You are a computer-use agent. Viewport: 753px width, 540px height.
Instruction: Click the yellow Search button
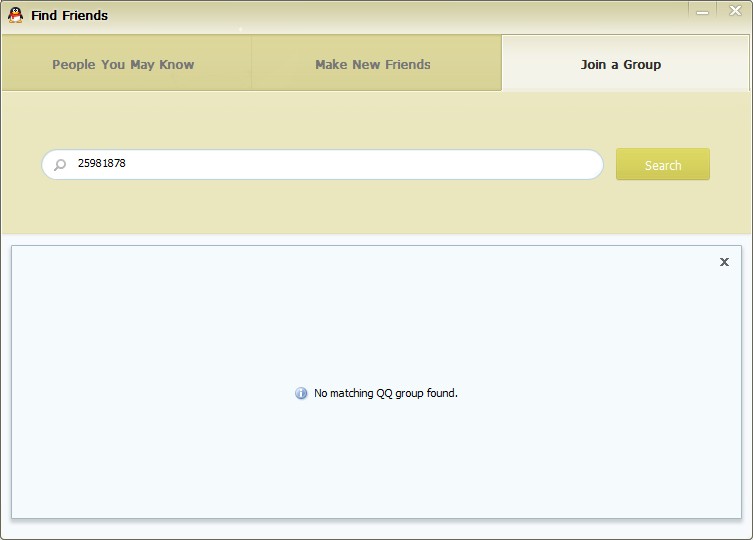[663, 164]
